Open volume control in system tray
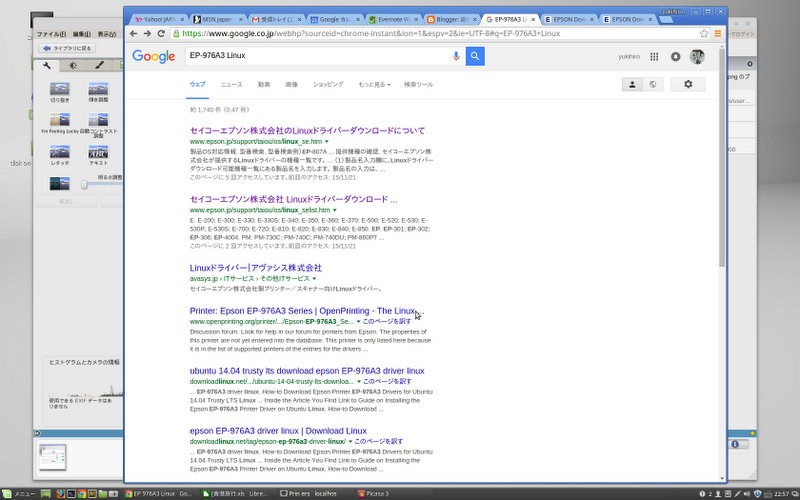The image size is (800, 500). [747, 494]
